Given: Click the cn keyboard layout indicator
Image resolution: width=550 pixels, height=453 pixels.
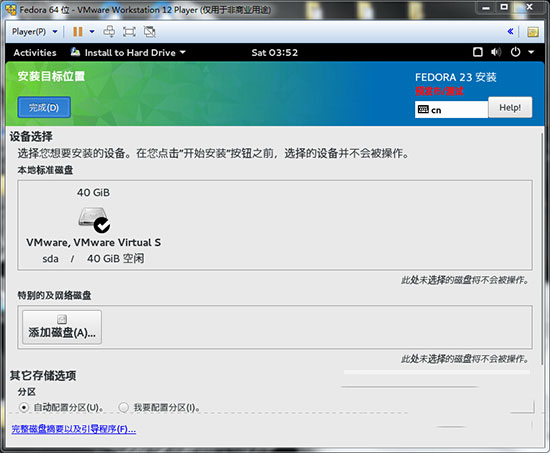Looking at the screenshot, I should [451, 110].
